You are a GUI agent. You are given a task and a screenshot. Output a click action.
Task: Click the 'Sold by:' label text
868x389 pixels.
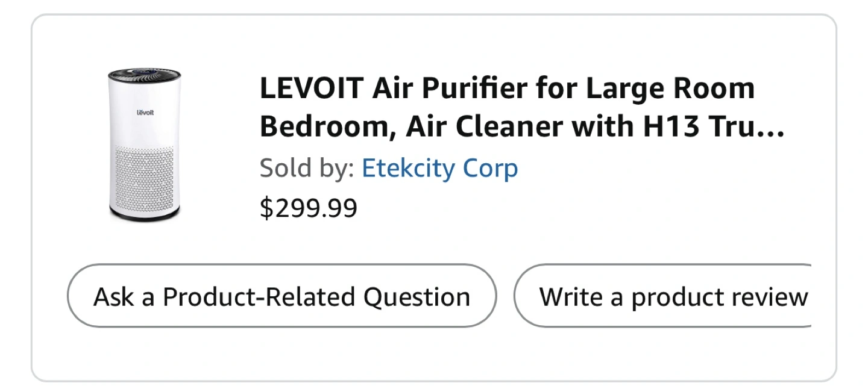[307, 169]
